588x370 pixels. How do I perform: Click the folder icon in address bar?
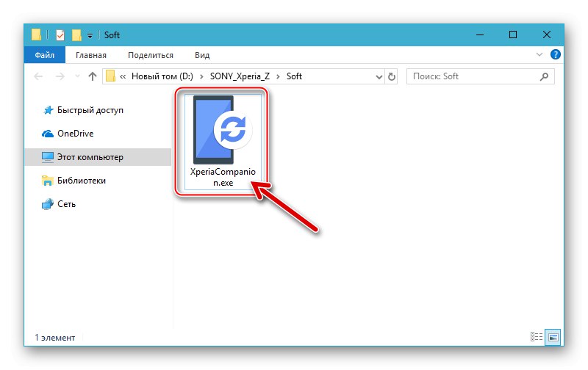pyautogui.click(x=111, y=76)
